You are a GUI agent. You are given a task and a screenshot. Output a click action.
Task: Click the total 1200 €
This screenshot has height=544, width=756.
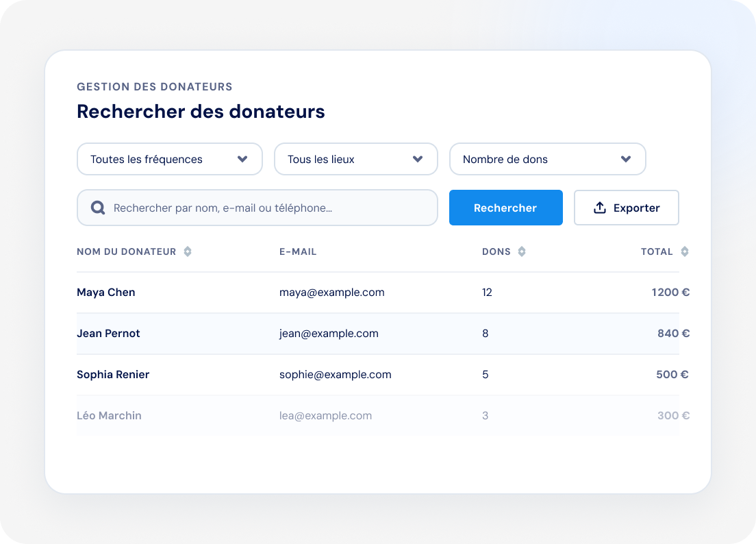[x=670, y=293]
